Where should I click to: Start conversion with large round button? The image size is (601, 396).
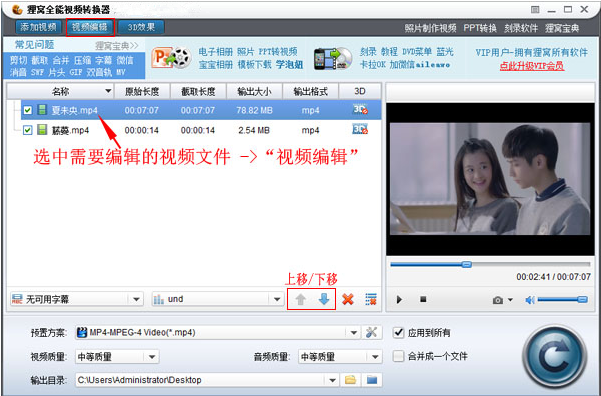(554, 357)
